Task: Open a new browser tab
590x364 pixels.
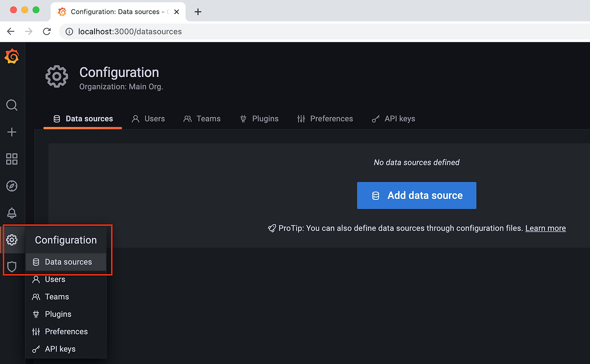Action: point(198,12)
